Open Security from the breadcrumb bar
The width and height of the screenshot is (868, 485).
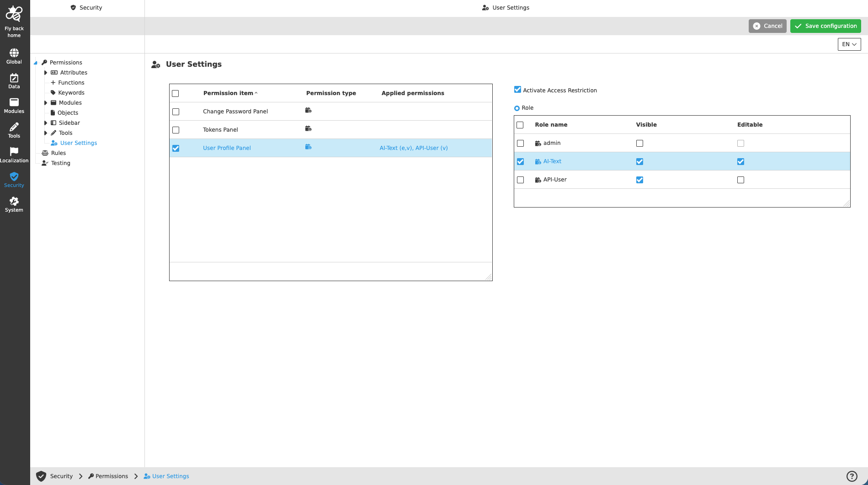pos(61,476)
